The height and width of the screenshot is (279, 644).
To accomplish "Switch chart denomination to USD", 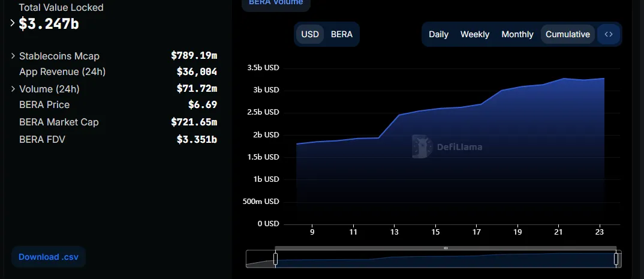I will (x=310, y=34).
